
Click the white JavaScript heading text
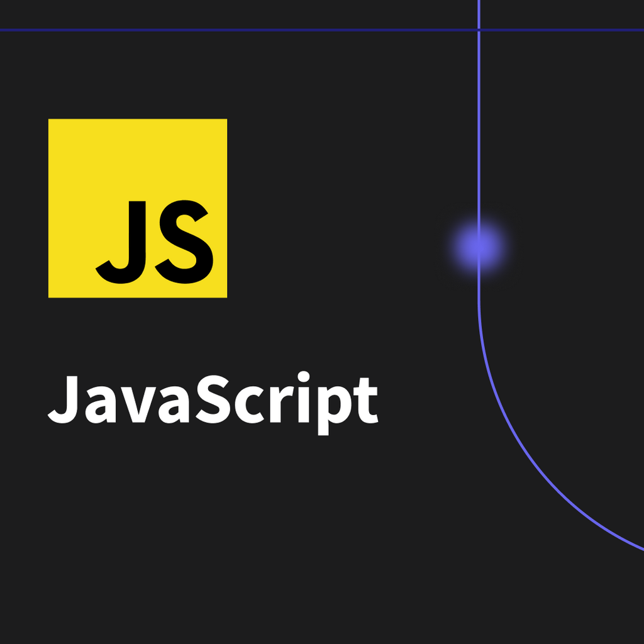[213, 400]
